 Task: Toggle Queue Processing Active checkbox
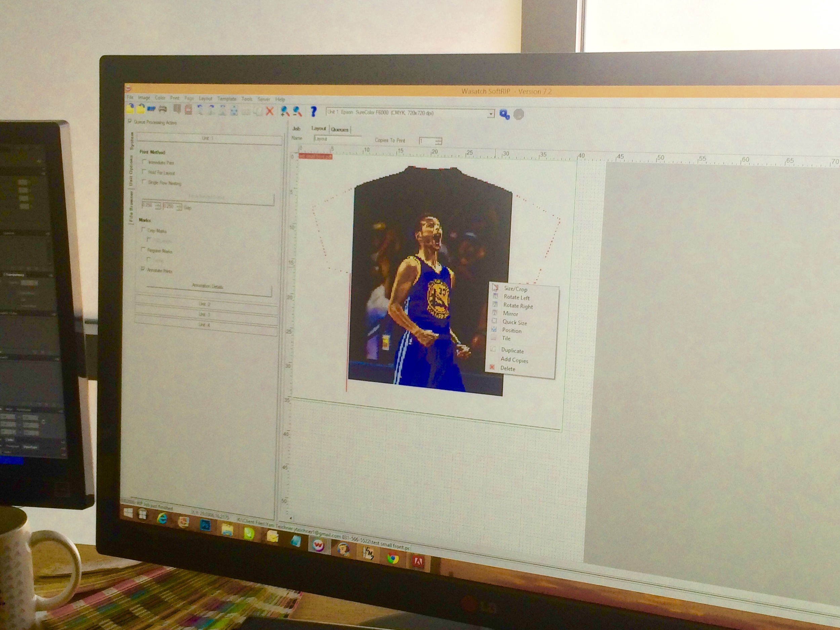pos(130,121)
